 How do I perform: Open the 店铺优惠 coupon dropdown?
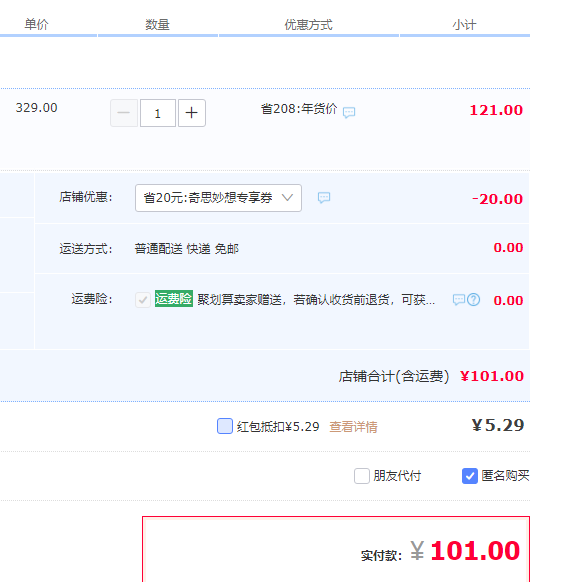click(218, 198)
